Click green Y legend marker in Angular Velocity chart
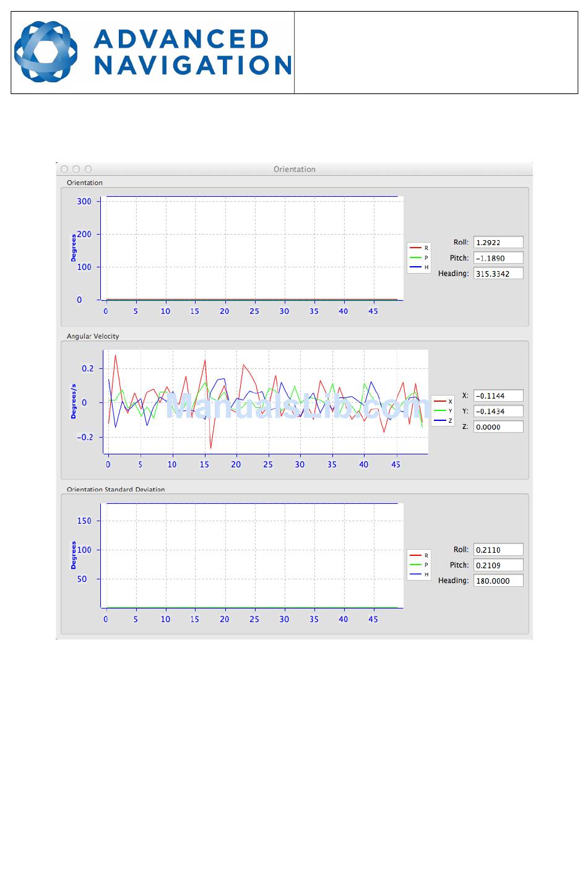This screenshot has height=879, width=588. [x=439, y=411]
